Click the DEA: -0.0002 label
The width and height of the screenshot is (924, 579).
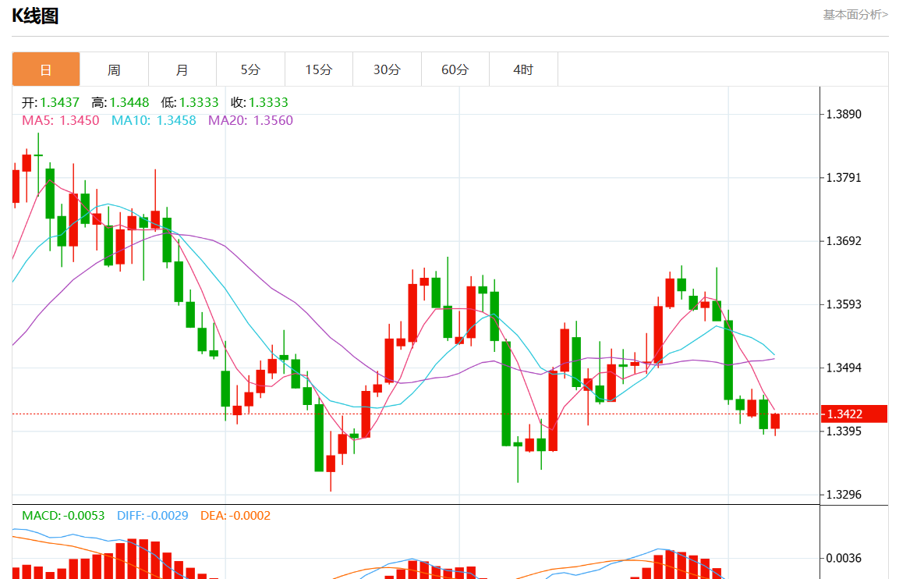[x=235, y=515]
